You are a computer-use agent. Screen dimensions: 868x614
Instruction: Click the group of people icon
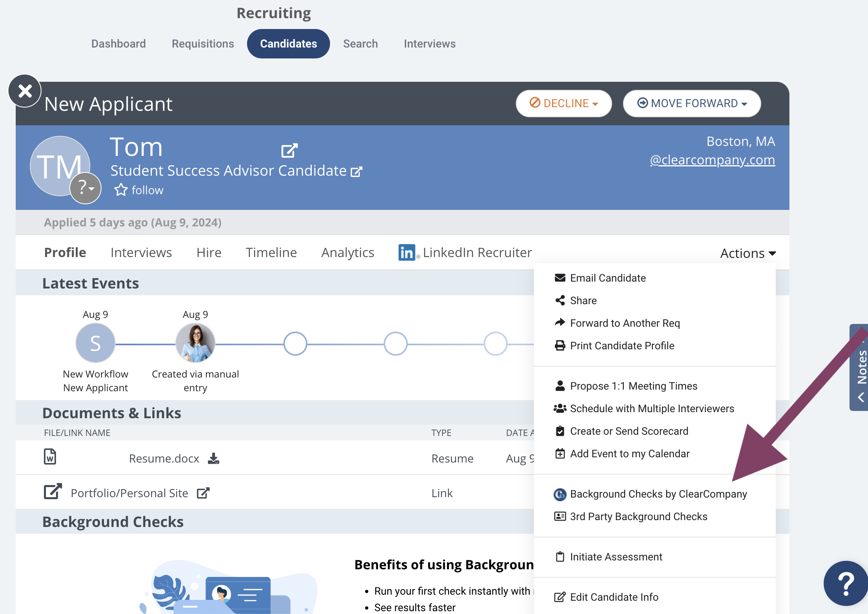(560, 409)
